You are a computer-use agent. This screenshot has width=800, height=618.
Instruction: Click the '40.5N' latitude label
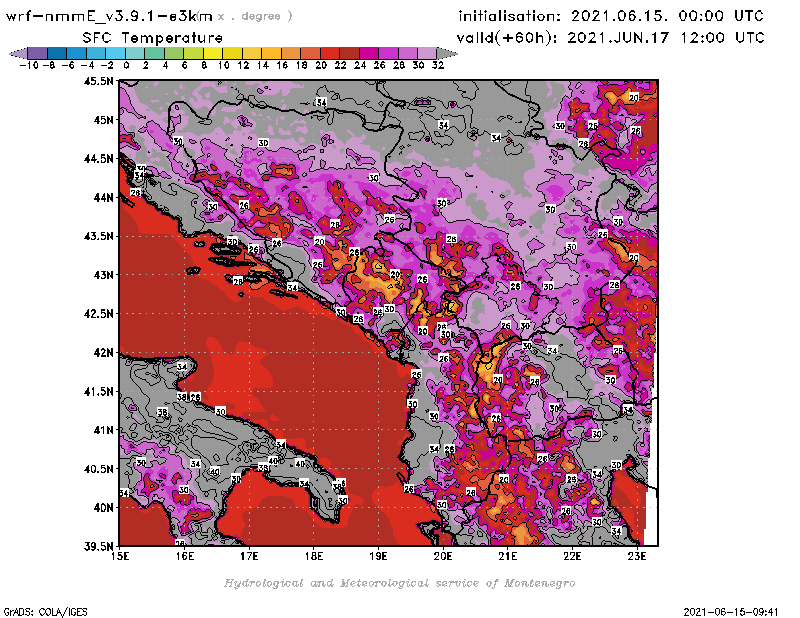[98, 469]
